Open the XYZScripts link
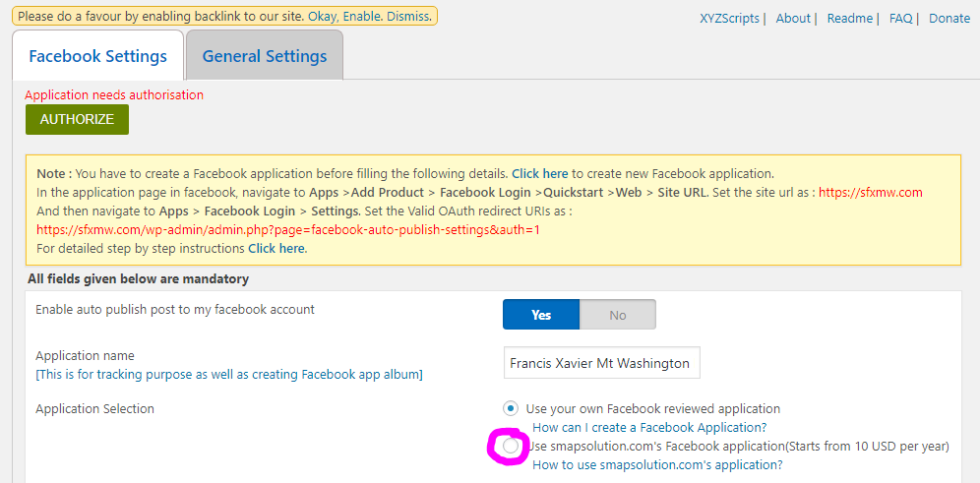 (731, 18)
